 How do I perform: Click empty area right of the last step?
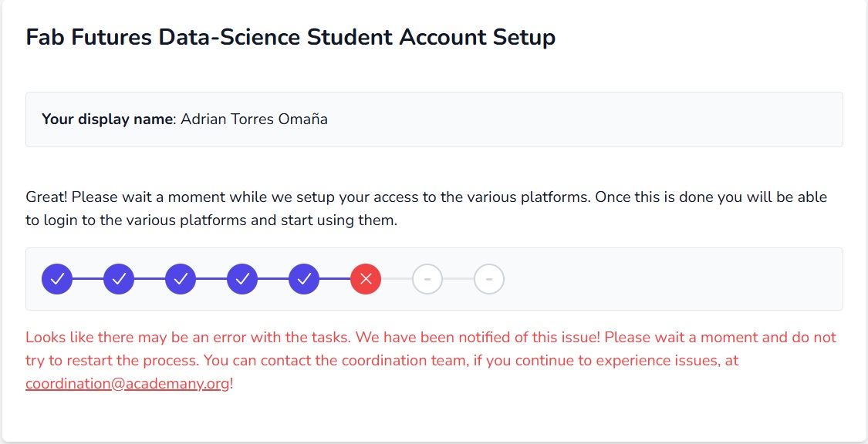[x=664, y=279]
